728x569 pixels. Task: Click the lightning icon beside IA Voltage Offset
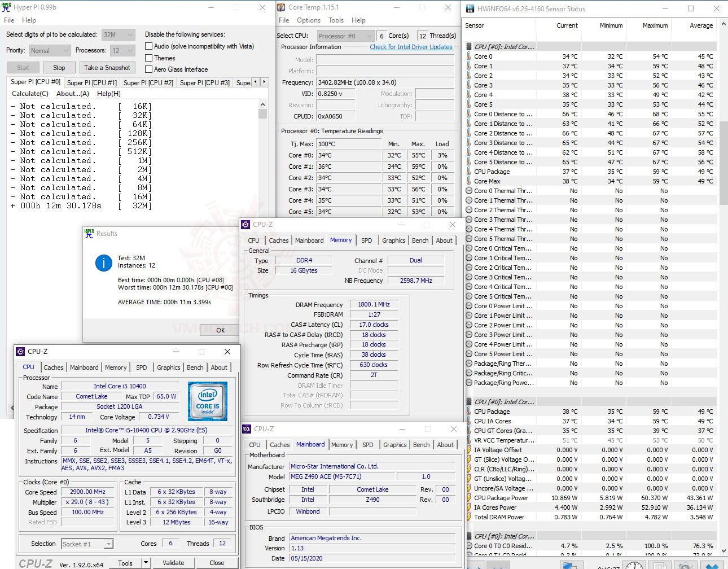469,450
